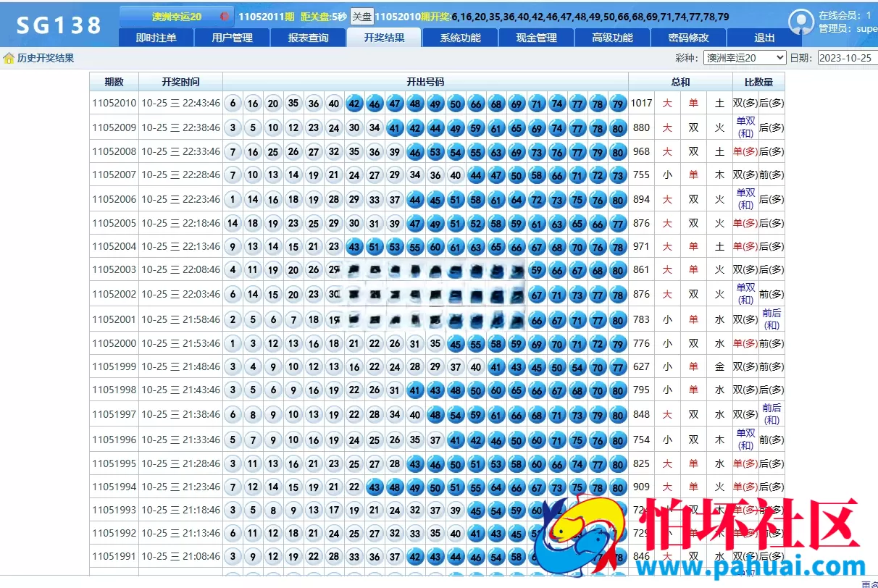Click ball number 7 in row 11052008
This screenshot has width=878, height=588.
click(233, 152)
